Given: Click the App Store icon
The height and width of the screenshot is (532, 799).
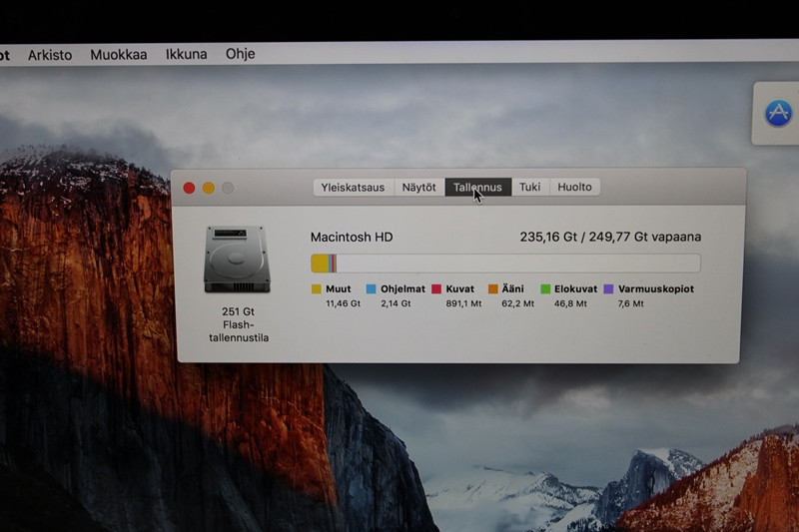Looking at the screenshot, I should point(778,113).
